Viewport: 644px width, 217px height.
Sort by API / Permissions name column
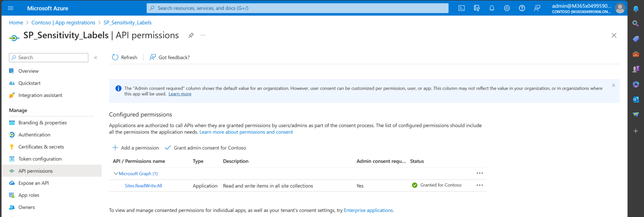139,161
